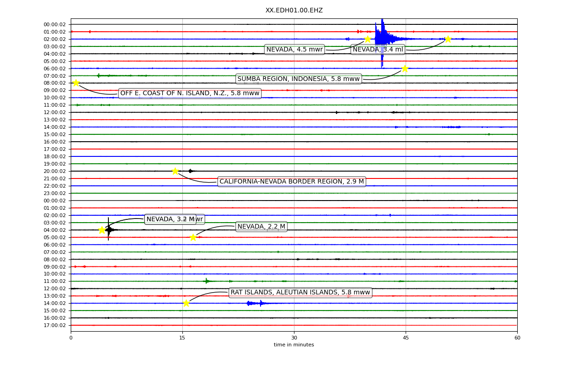Click the plot title XX.EDH01.00.EHZ
Screen dimensions: 588x368
[294, 10]
